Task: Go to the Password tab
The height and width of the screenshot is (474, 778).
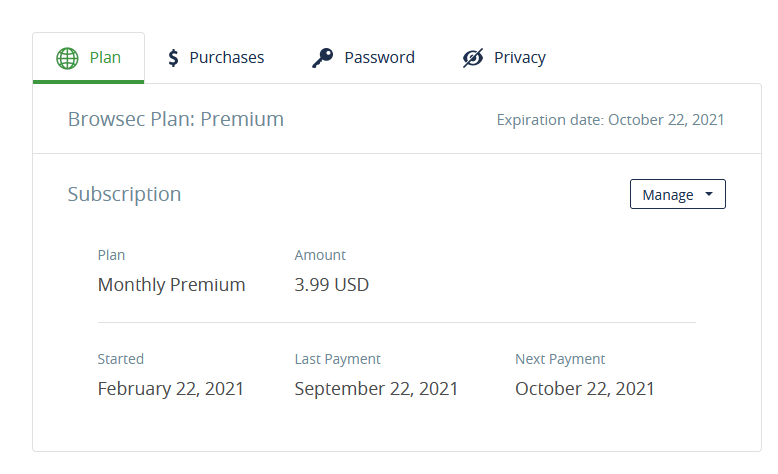Action: click(363, 58)
